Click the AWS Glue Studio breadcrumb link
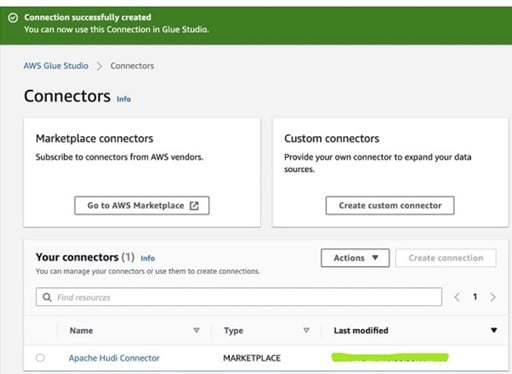 [x=56, y=66]
